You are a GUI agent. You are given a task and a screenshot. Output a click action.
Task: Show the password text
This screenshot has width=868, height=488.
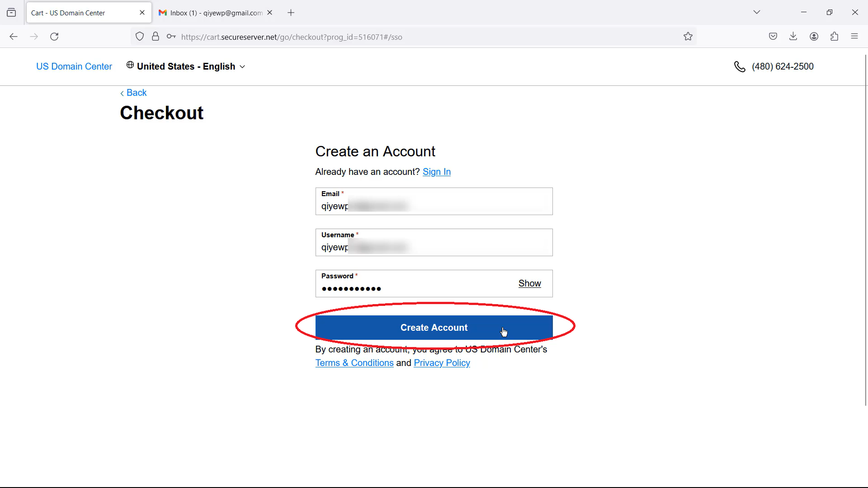tap(529, 283)
